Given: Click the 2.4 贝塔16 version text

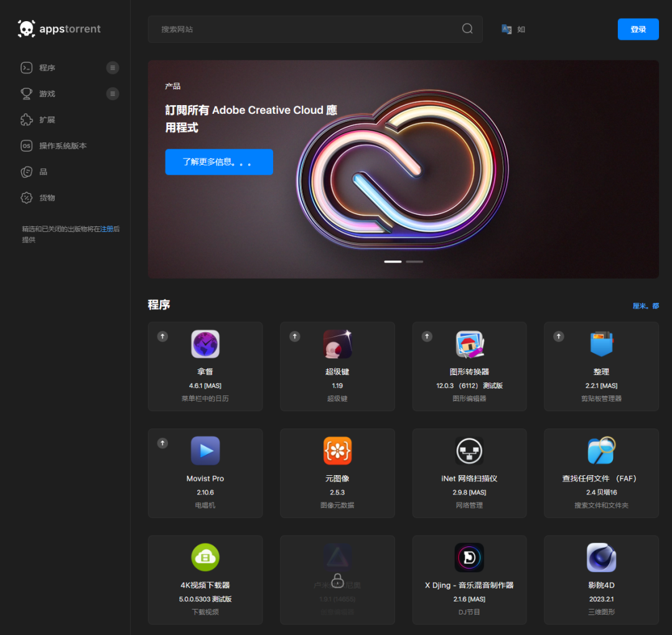Looking at the screenshot, I should [x=601, y=493].
